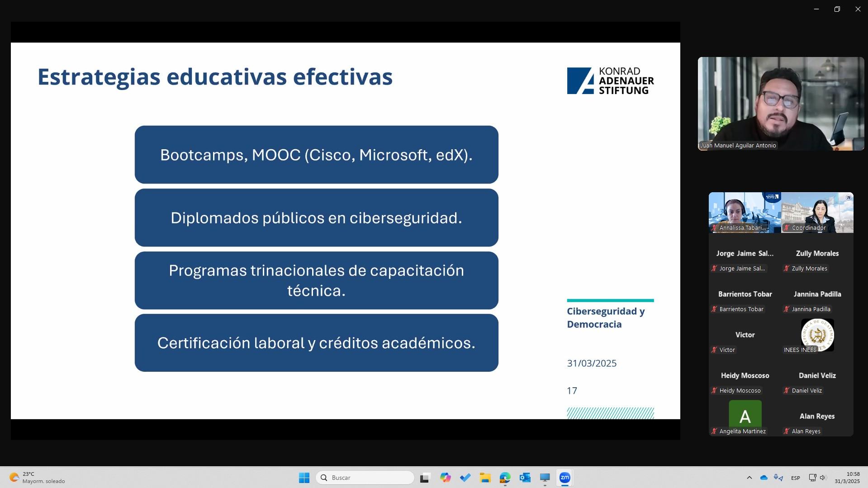Open the Task View icon
Viewport: 868px width, 488px height.
click(x=425, y=478)
